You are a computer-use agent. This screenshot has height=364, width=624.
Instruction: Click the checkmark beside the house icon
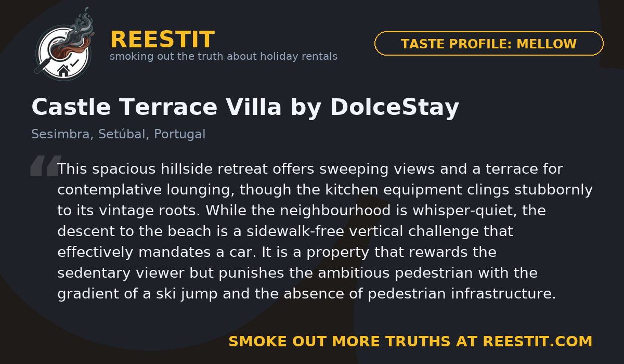click(x=75, y=63)
